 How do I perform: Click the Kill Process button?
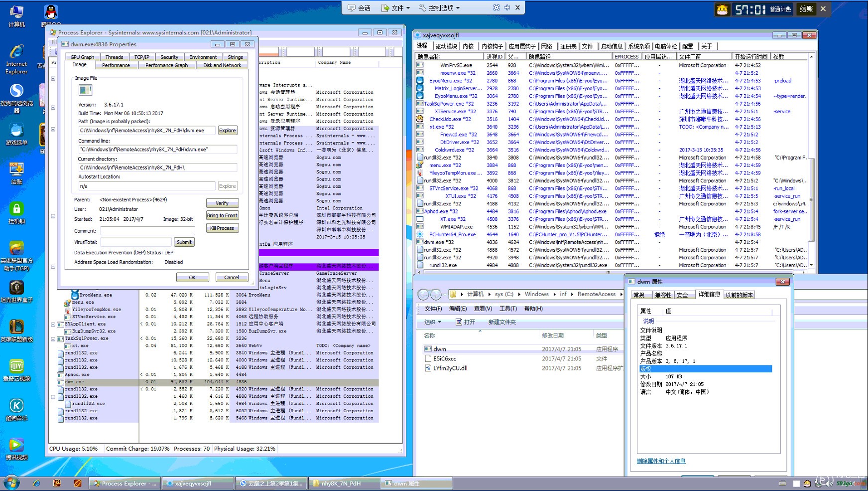click(222, 228)
